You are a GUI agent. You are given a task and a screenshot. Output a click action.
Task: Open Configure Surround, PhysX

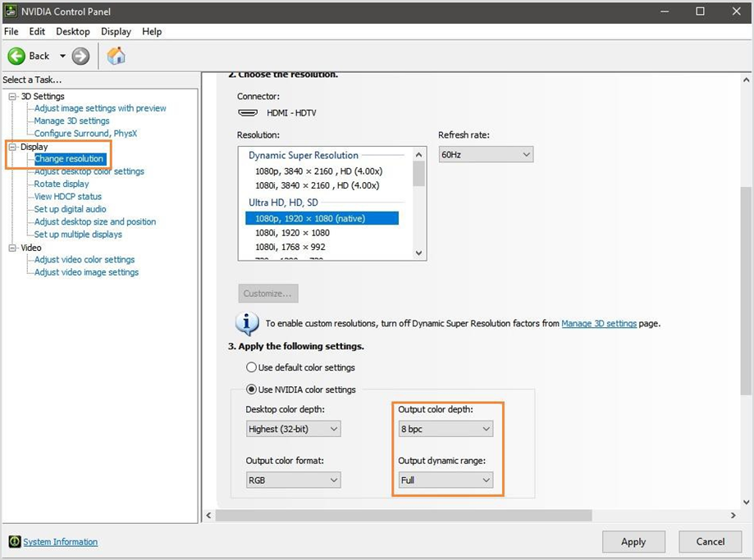pyautogui.click(x=85, y=133)
